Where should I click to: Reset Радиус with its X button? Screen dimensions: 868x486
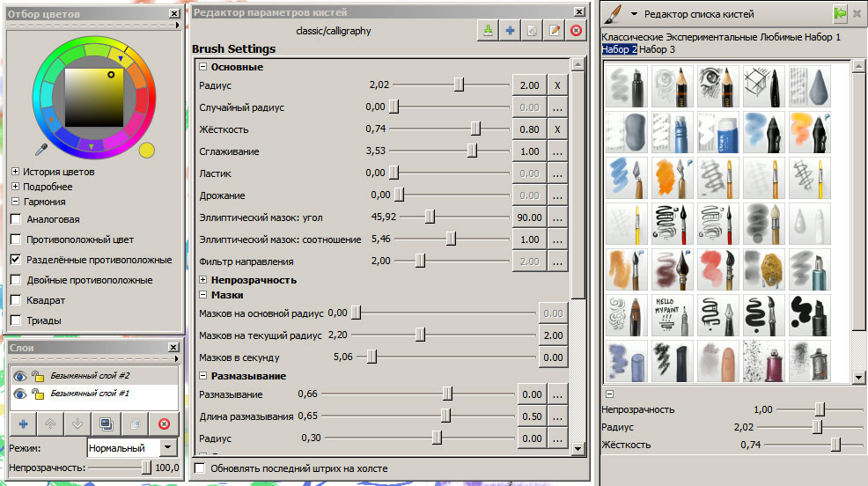click(x=556, y=85)
